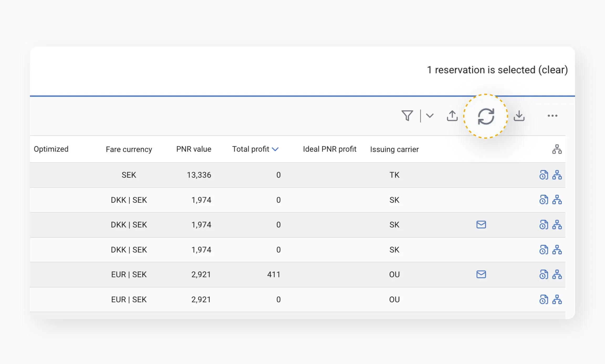Click the download icon in toolbar
Screen dimensions: 605x364
pyautogui.click(x=519, y=116)
